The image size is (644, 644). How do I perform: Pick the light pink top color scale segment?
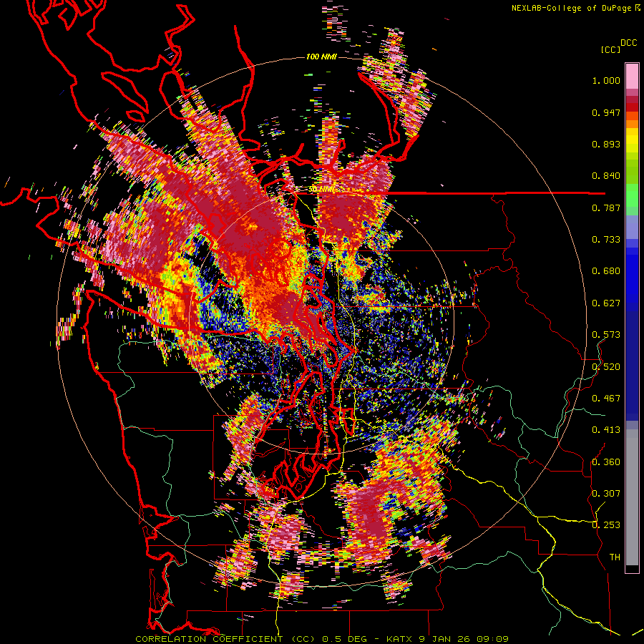(x=632, y=76)
